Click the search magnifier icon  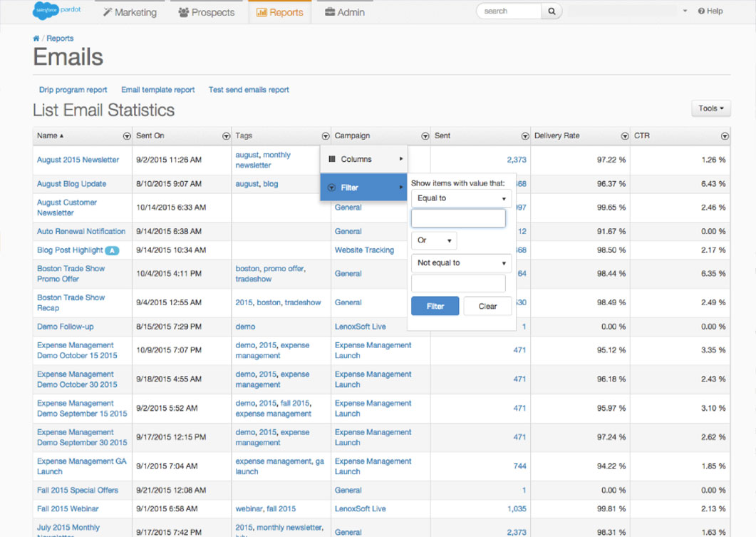pos(552,11)
